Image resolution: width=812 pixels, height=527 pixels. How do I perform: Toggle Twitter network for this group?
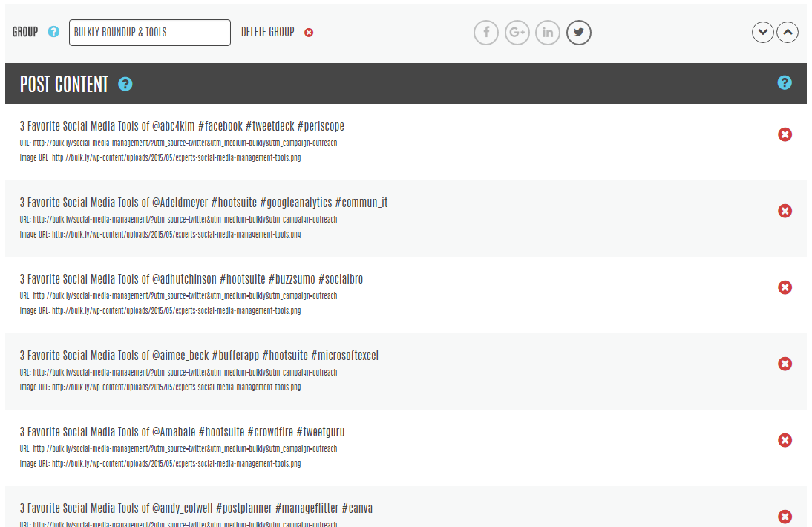[578, 33]
